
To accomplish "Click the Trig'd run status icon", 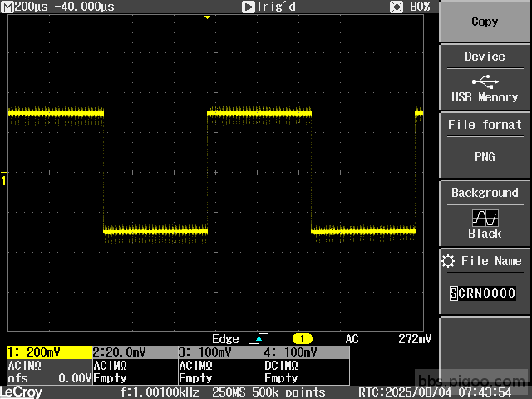I will click(248, 7).
